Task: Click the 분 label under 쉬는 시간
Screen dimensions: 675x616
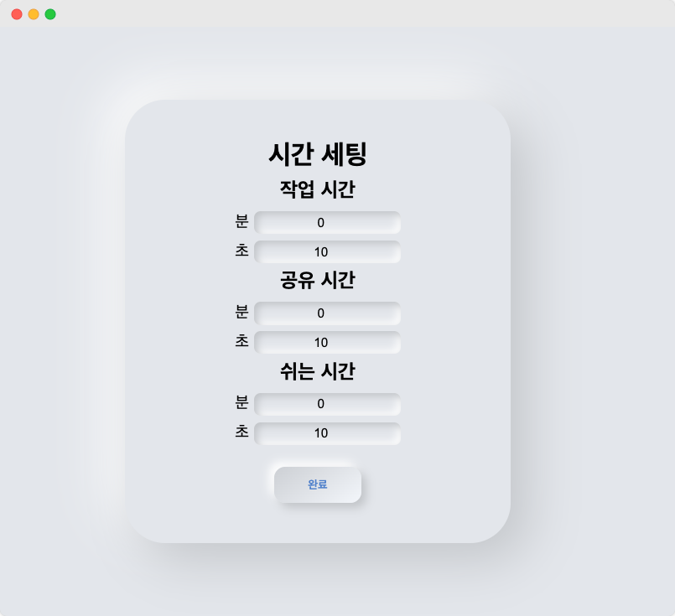Action: [242, 402]
